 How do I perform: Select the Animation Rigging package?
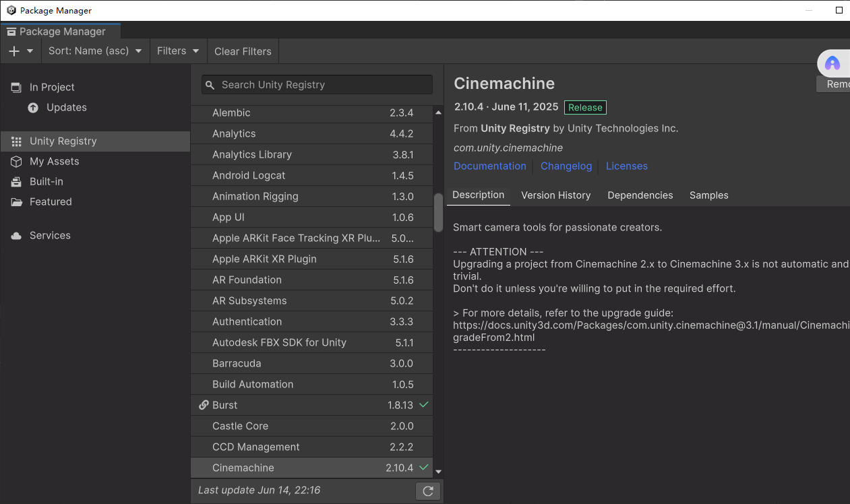[312, 196]
